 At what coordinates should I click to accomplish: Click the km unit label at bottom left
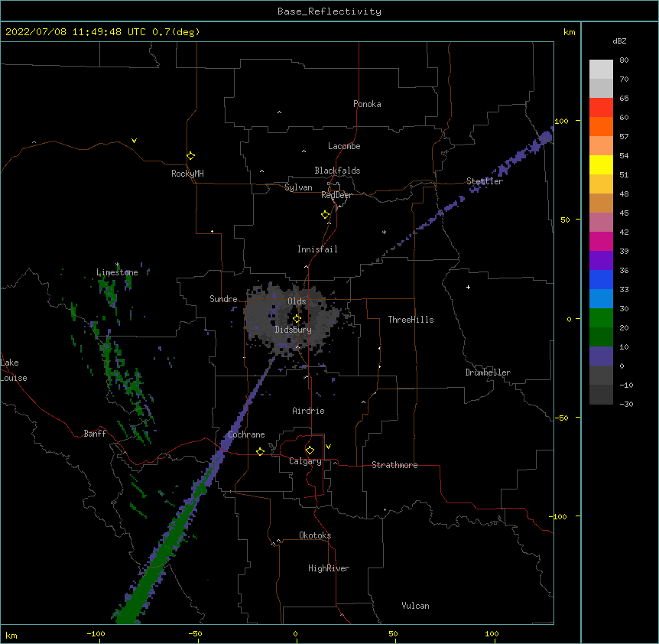[11, 635]
